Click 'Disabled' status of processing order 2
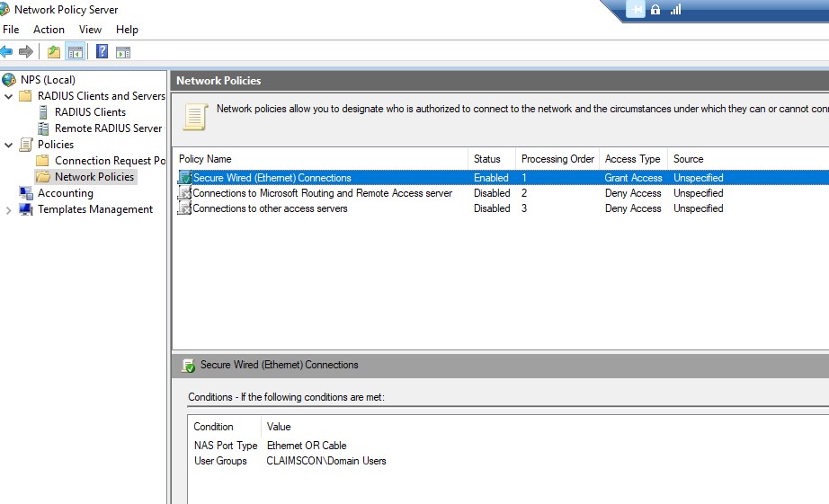The image size is (829, 504). [x=492, y=193]
